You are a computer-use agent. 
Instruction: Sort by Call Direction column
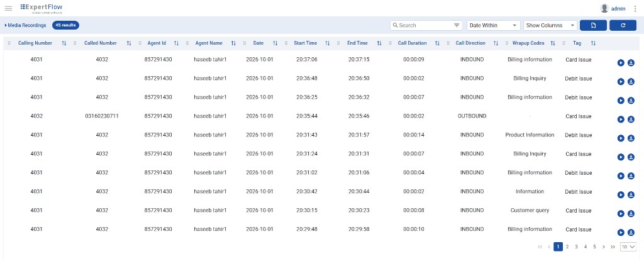[496, 43]
